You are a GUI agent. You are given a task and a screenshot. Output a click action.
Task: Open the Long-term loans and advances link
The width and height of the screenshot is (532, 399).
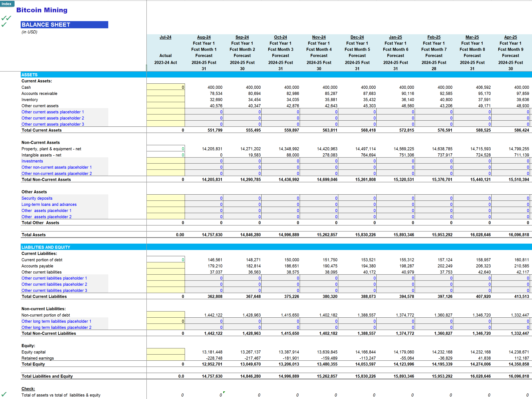coord(49,204)
